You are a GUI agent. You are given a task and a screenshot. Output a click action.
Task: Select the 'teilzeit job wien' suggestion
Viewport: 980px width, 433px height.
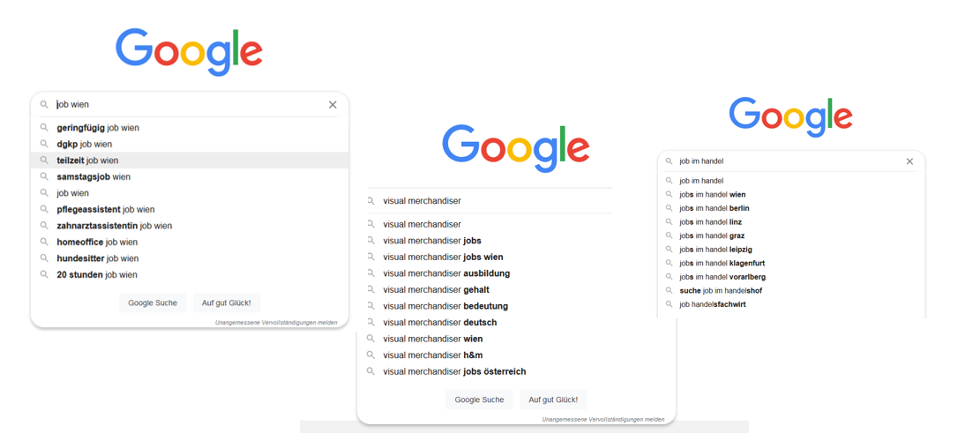click(x=87, y=161)
